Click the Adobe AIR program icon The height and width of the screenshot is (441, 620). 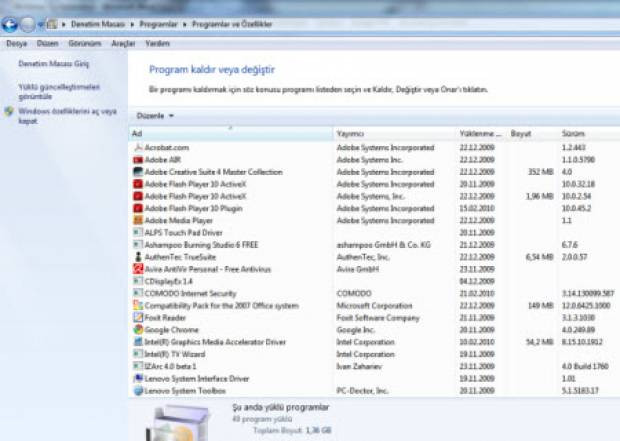point(138,160)
